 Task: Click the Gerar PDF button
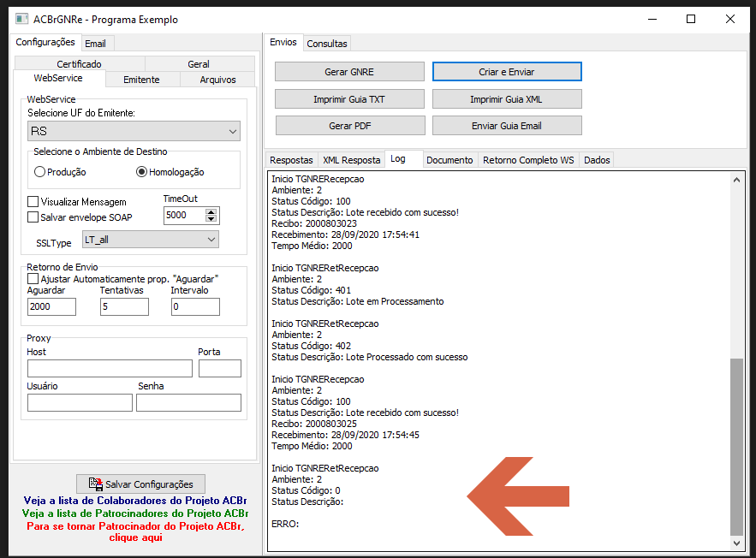[x=350, y=125]
